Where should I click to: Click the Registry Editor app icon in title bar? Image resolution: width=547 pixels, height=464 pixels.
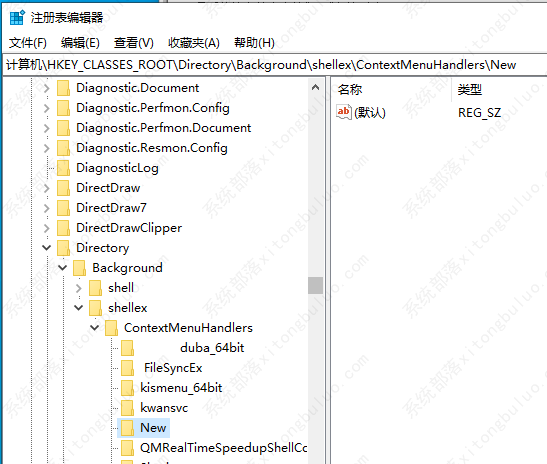17,17
